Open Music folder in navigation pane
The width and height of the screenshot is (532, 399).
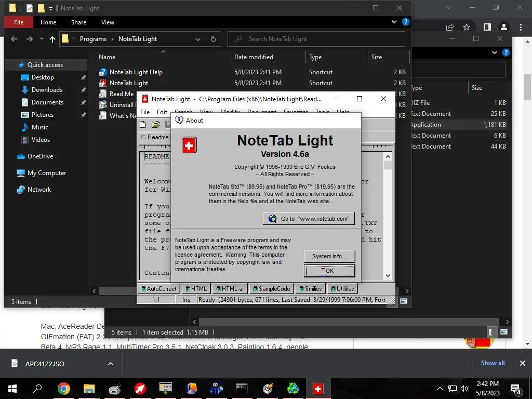click(39, 127)
